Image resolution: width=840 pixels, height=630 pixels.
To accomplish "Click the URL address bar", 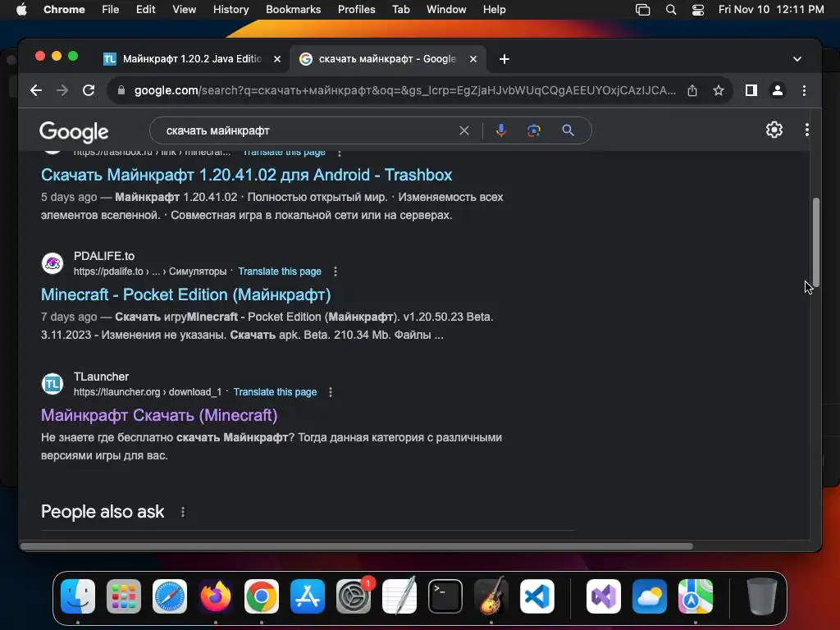I will (405, 90).
